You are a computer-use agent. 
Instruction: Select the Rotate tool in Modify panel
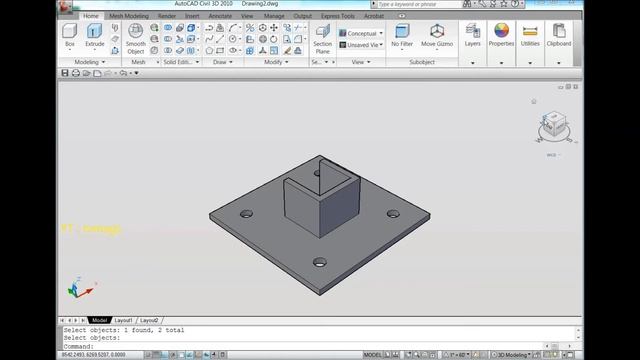pyautogui.click(x=274, y=39)
